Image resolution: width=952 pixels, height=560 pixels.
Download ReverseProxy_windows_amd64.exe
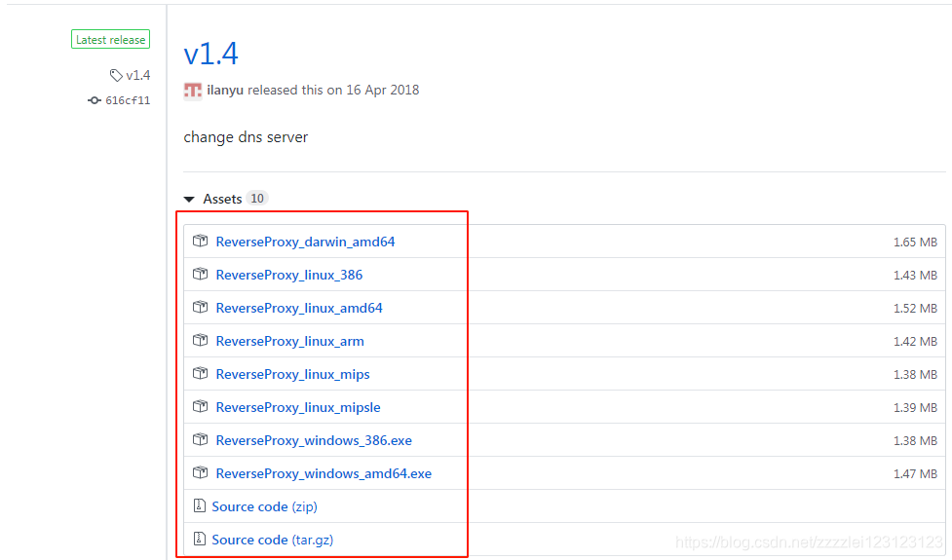(x=324, y=473)
